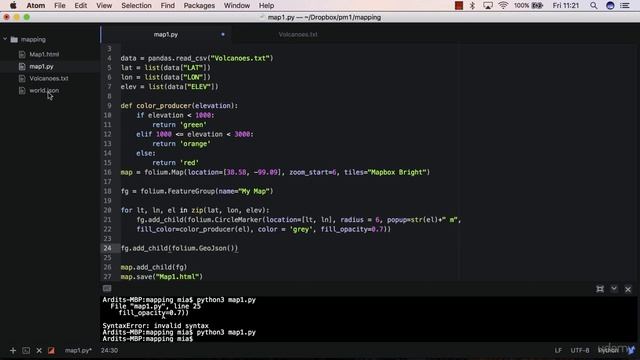Open the Window menu

coord(237,5)
